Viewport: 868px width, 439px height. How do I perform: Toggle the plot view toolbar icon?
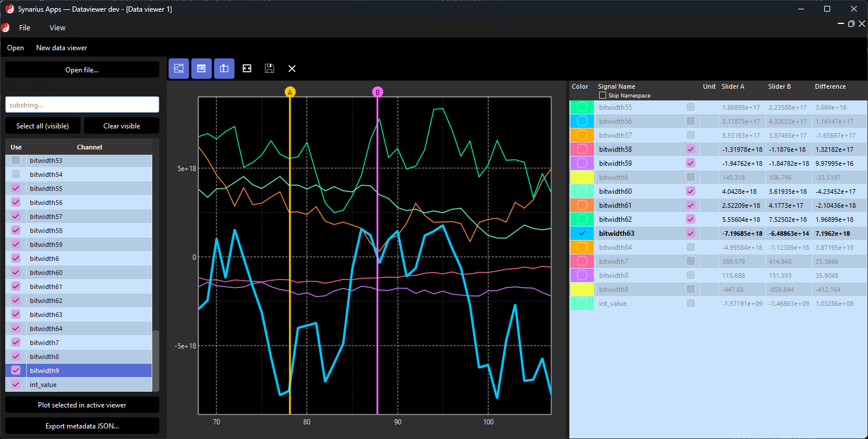[x=178, y=68]
